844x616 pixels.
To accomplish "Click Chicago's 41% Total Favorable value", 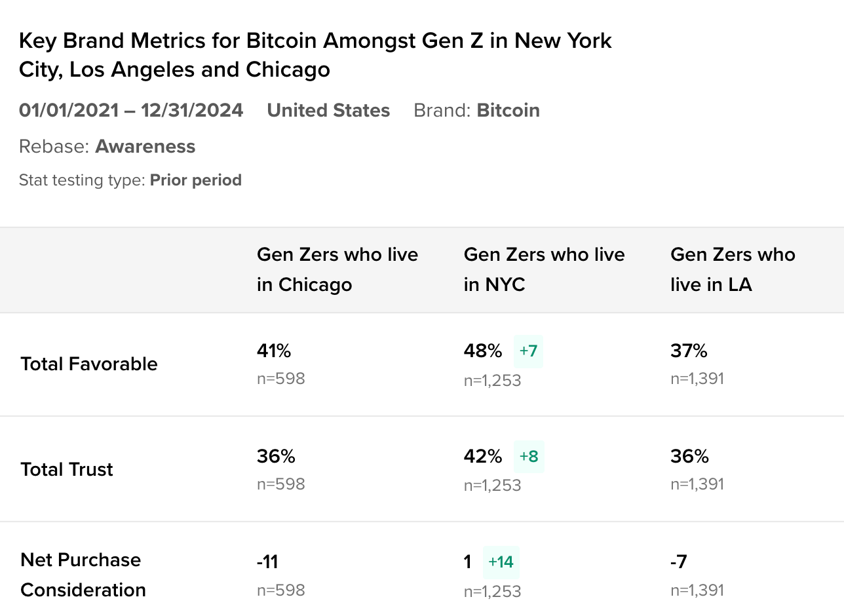I will (274, 351).
